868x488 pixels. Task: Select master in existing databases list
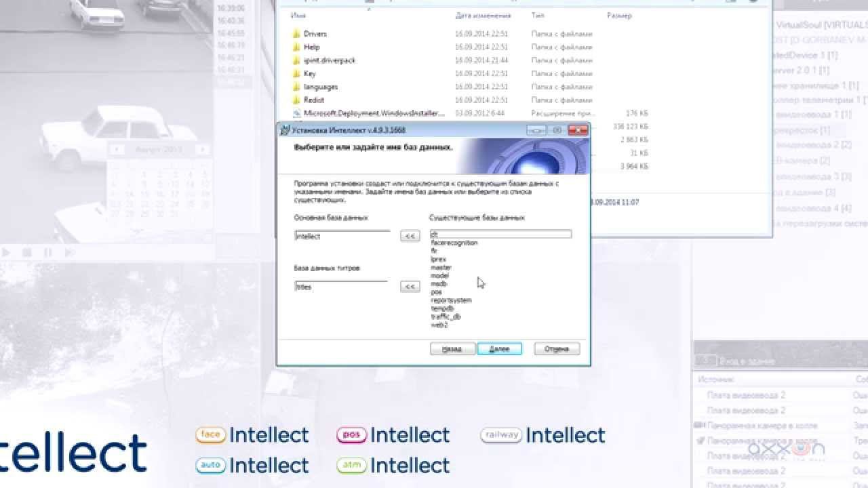tap(441, 268)
